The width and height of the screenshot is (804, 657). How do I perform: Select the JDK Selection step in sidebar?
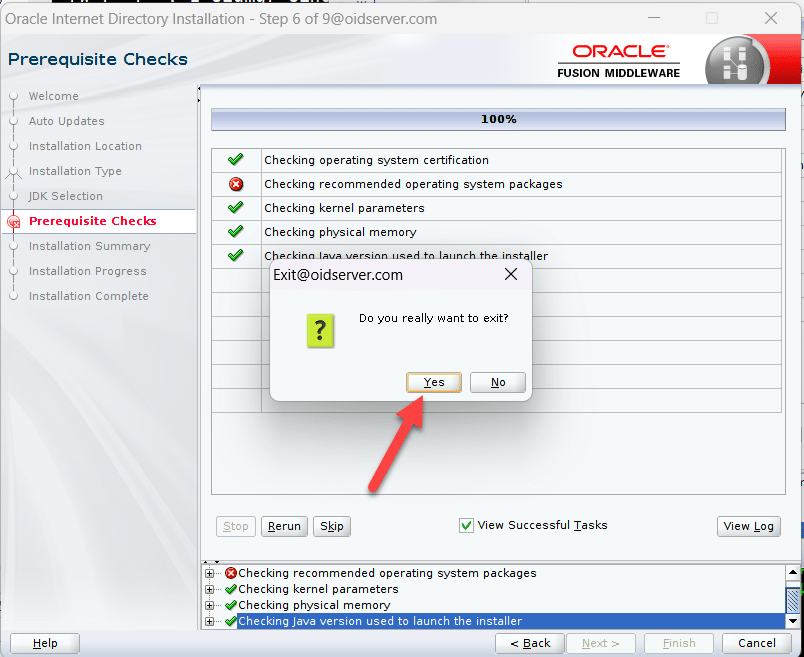[x=79, y=196]
